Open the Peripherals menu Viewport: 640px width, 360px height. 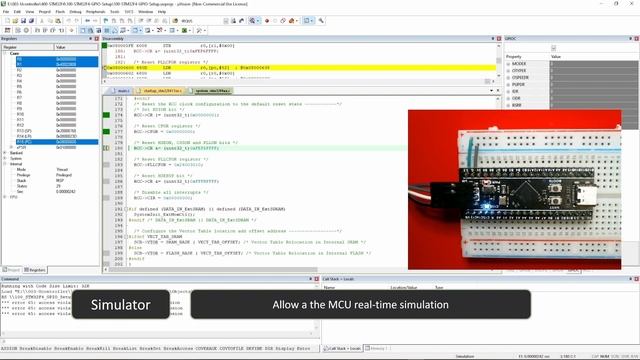96,12
